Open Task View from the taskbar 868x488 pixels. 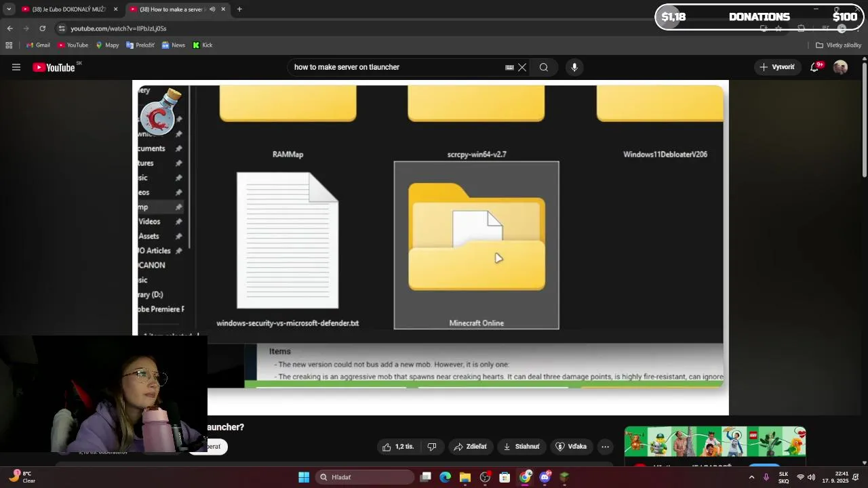(x=425, y=477)
